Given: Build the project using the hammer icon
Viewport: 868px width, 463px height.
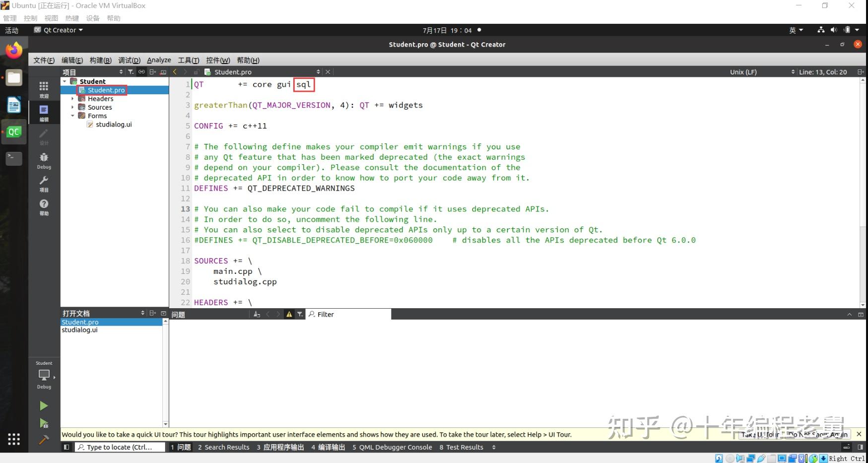Looking at the screenshot, I should tap(44, 440).
